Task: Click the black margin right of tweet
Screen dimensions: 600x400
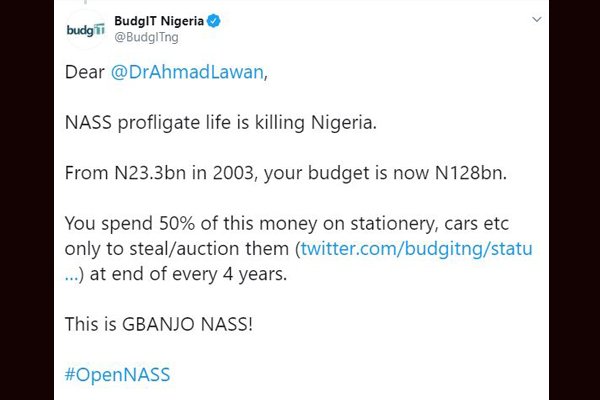Action: [574, 200]
